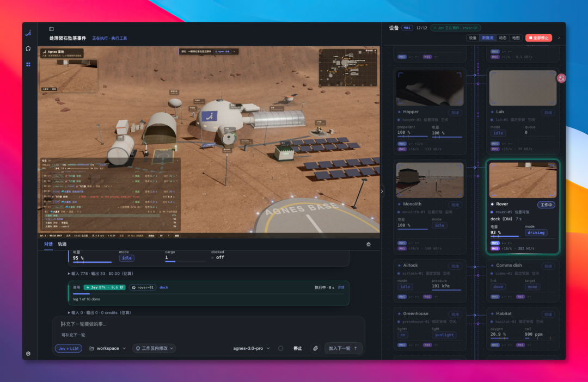
Task: Click the pink translate floating icon
Action: [x=561, y=78]
